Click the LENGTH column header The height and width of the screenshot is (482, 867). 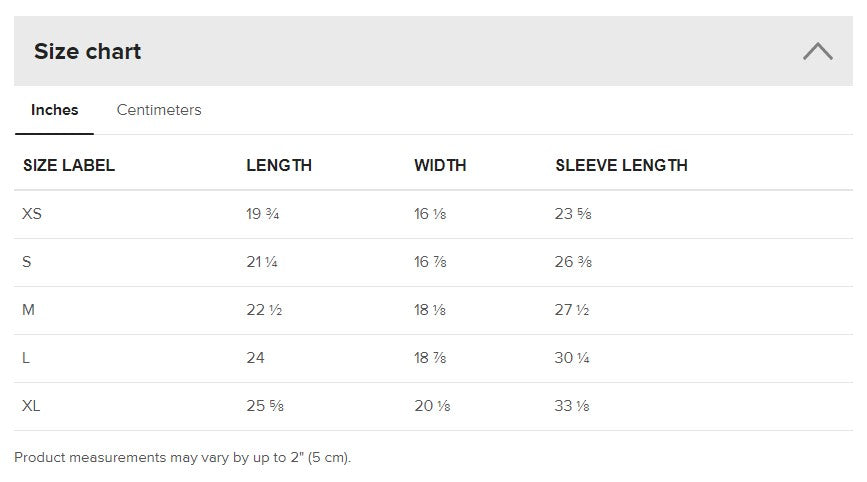(x=279, y=165)
